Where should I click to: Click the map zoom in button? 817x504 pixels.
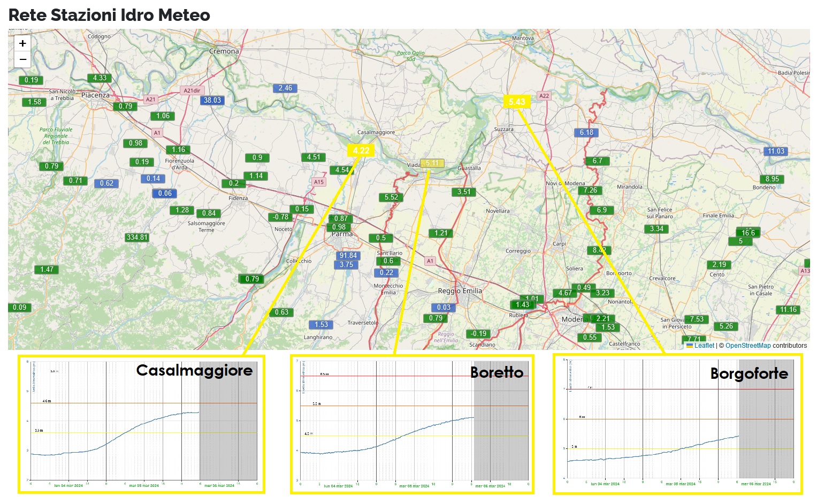[x=22, y=43]
